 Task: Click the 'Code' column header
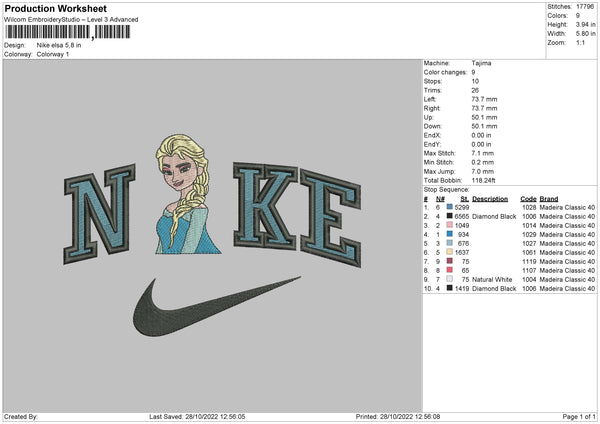point(528,199)
